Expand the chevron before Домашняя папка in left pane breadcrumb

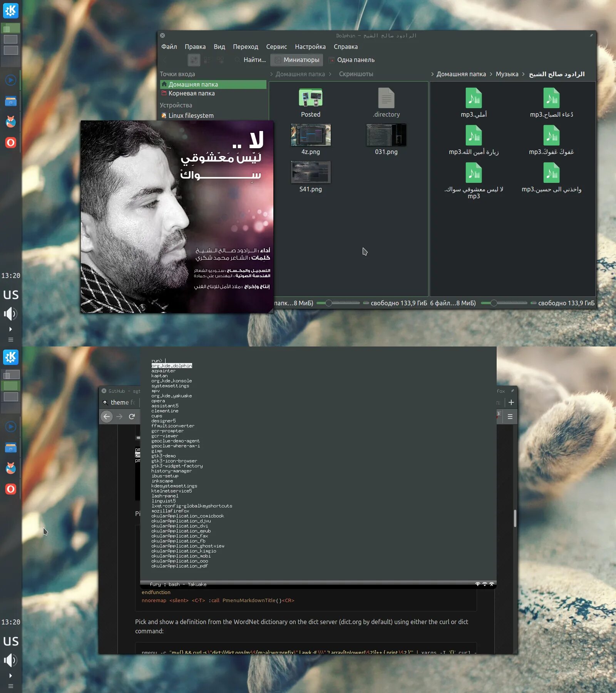pyautogui.click(x=271, y=74)
